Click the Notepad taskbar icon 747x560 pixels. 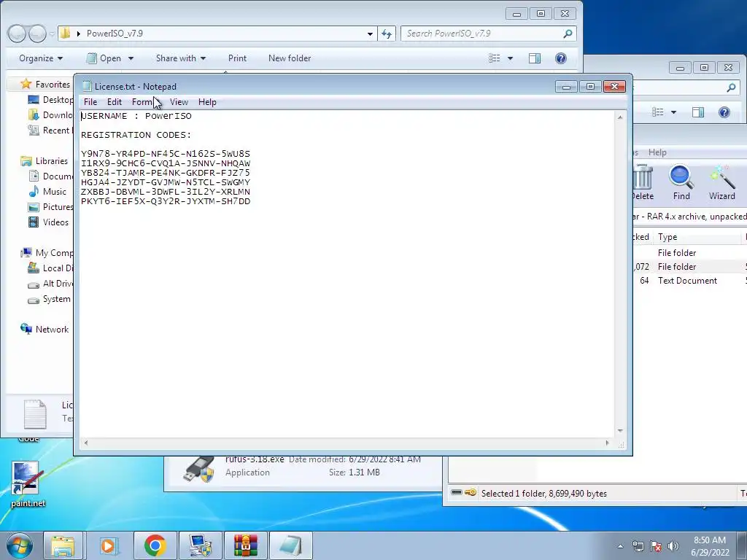(290, 545)
